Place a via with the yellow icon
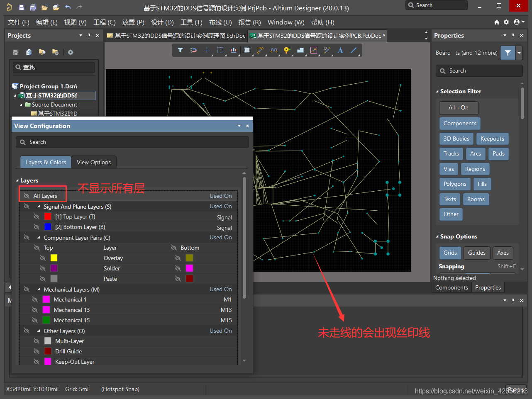This screenshot has height=399, width=532. pos(287,50)
